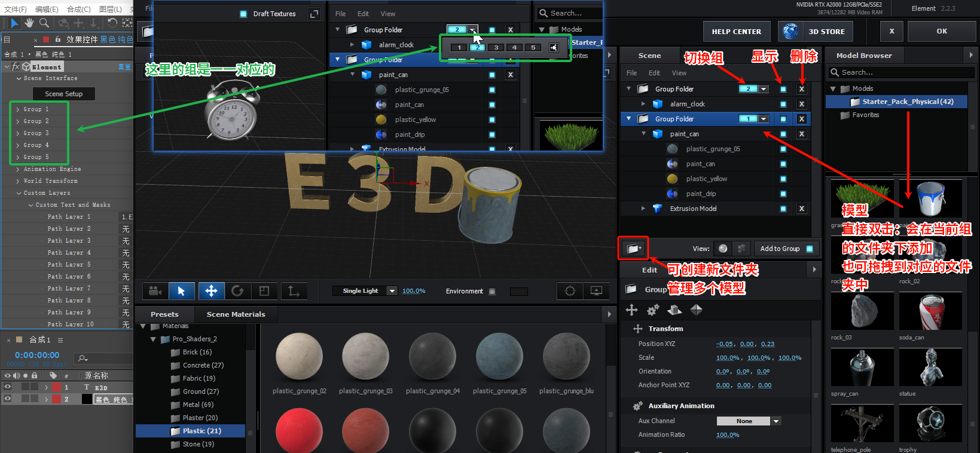
Task: Create a new group folder in Scene panel
Action: coord(633,249)
